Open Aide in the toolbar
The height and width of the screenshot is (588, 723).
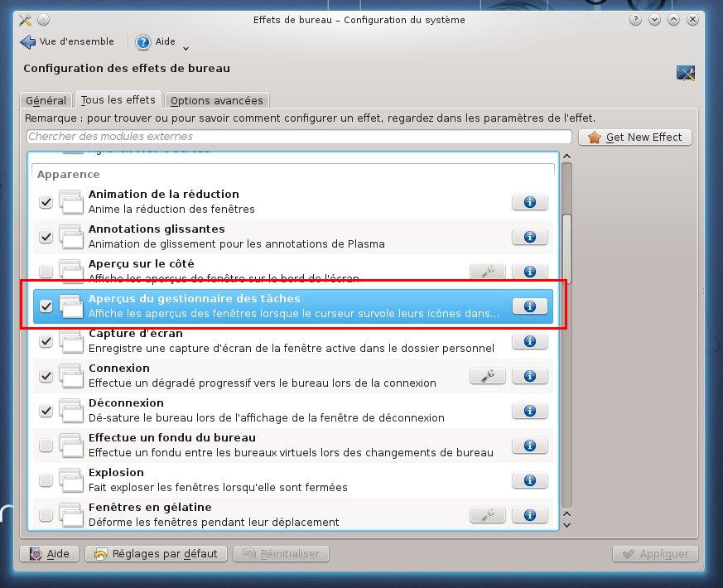tap(156, 41)
